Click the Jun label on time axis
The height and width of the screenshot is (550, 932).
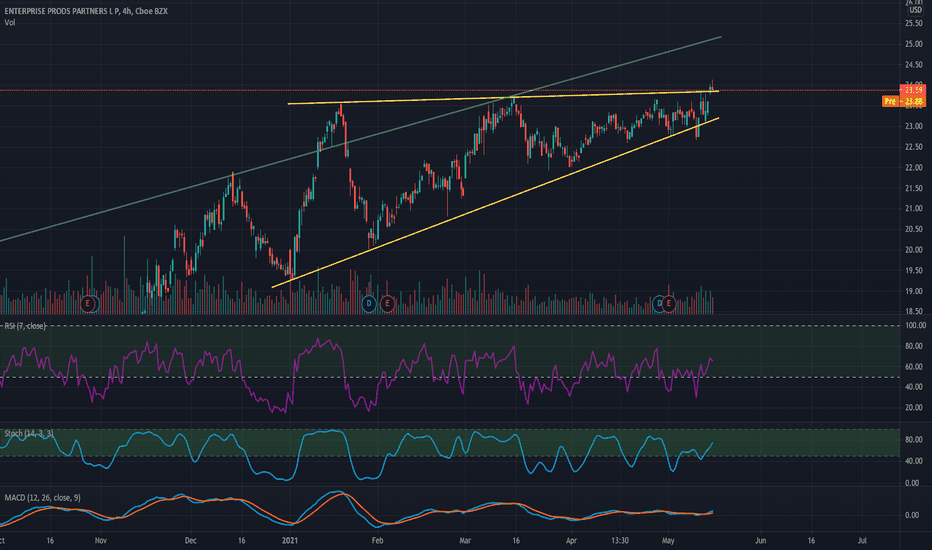[x=760, y=540]
